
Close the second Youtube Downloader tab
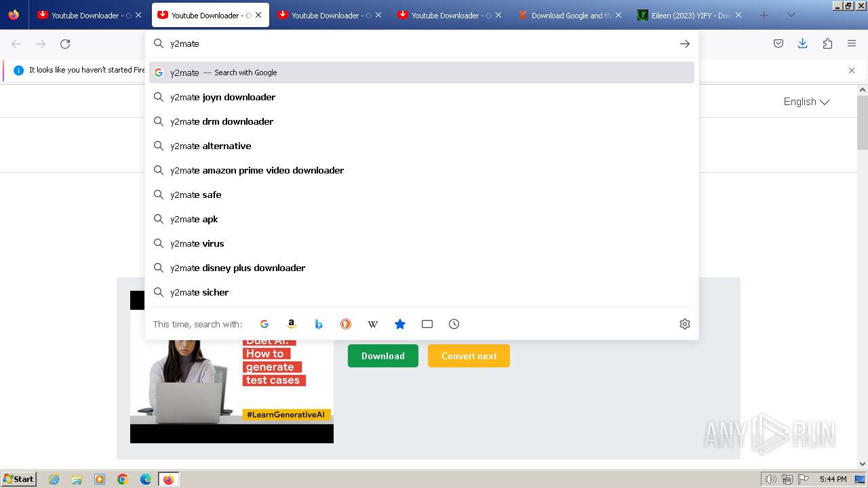click(258, 15)
